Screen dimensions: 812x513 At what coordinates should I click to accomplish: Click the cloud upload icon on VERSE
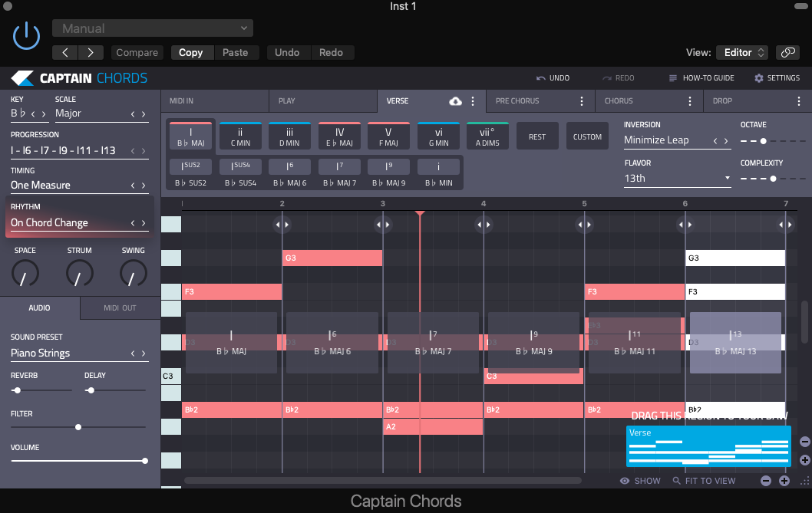455,101
